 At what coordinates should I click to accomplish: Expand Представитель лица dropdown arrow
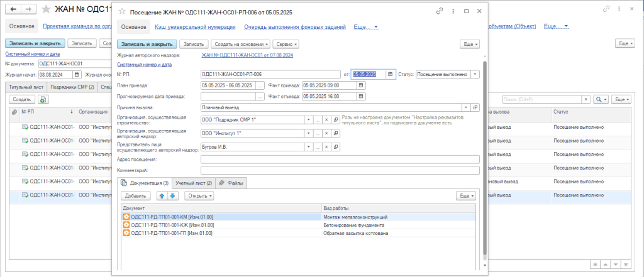click(x=309, y=147)
